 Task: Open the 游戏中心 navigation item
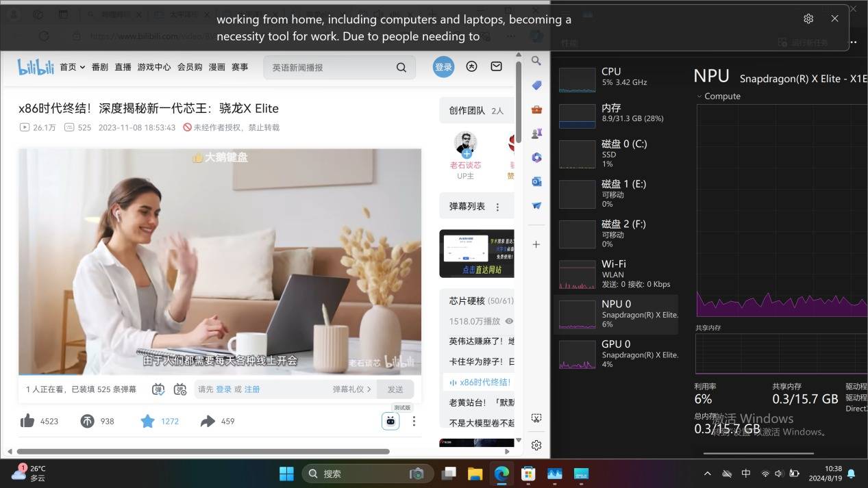[x=154, y=67]
